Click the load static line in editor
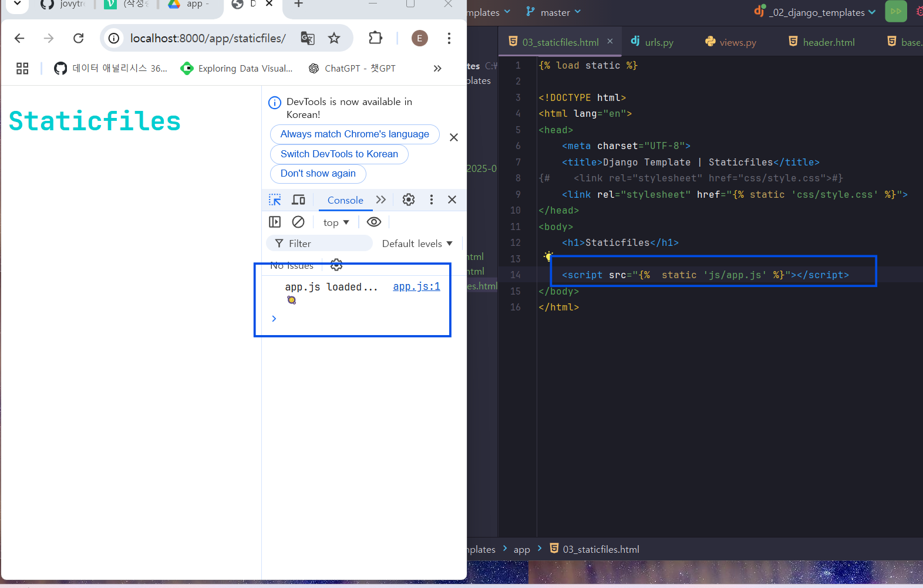This screenshot has width=923, height=588. 588,66
